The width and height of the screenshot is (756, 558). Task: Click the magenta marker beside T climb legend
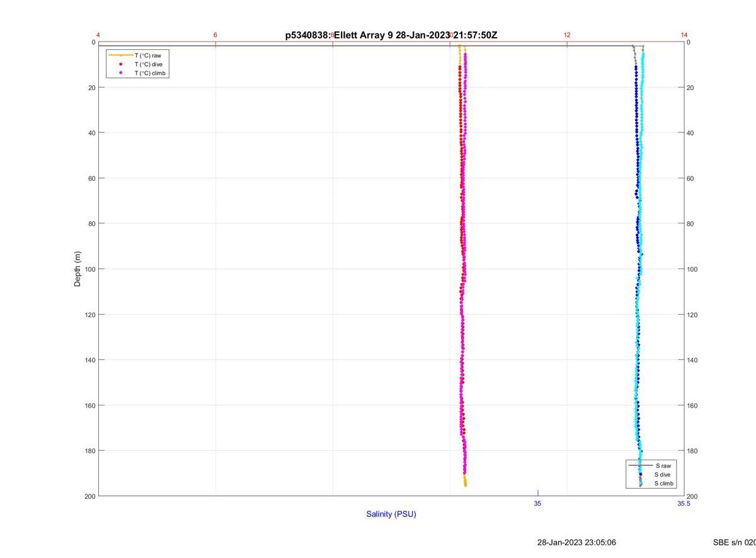click(x=120, y=73)
